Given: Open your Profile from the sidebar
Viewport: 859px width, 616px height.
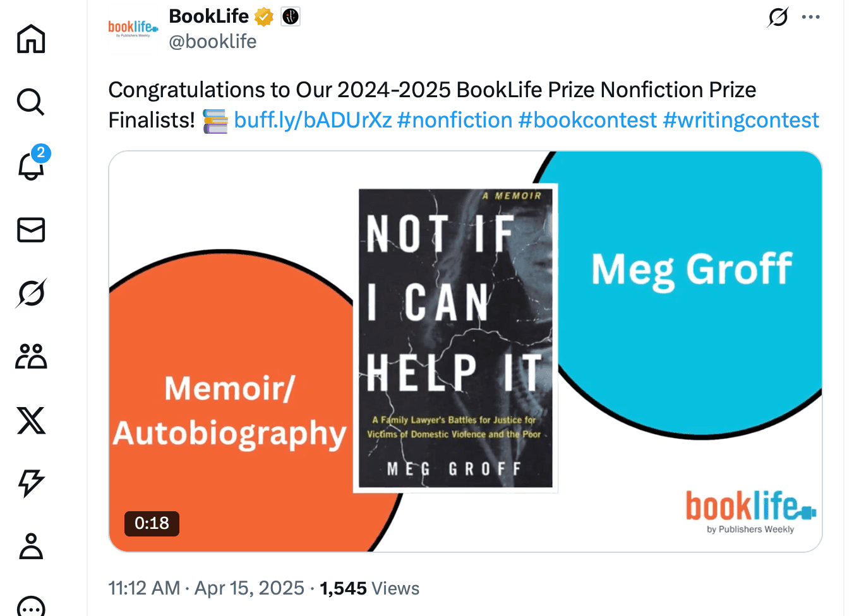Looking at the screenshot, I should (x=31, y=547).
